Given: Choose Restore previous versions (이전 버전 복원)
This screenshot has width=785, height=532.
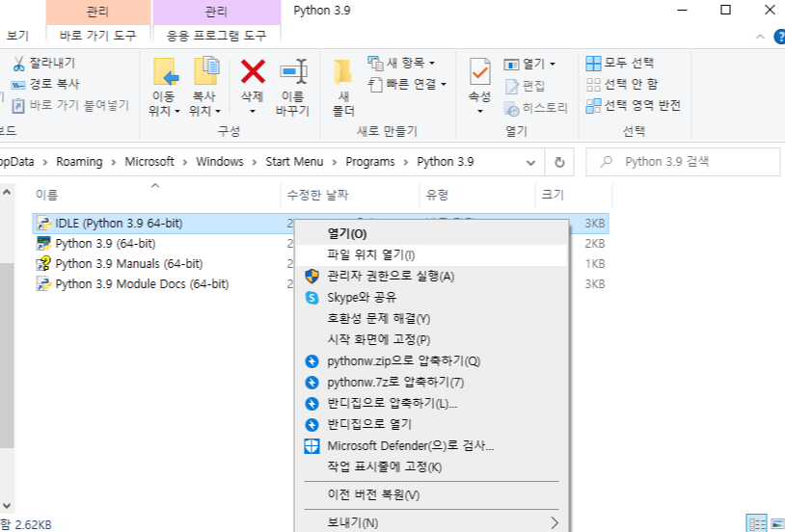Looking at the screenshot, I should pyautogui.click(x=431, y=495).
